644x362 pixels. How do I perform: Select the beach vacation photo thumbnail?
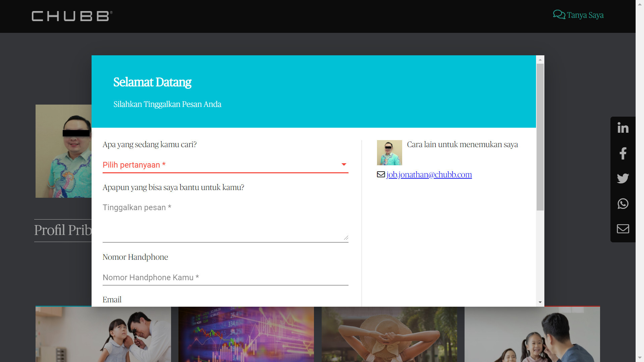(389, 334)
